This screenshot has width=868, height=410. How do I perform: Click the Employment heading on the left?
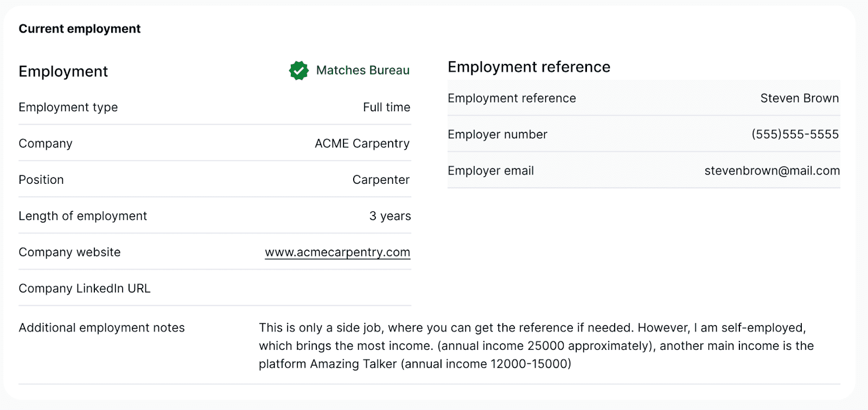[63, 72]
